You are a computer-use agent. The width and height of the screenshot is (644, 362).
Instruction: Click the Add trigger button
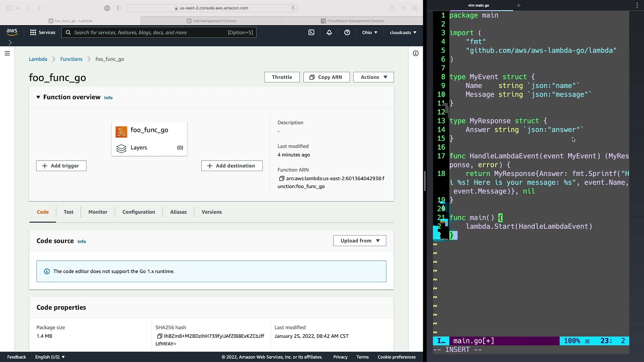[61, 166]
